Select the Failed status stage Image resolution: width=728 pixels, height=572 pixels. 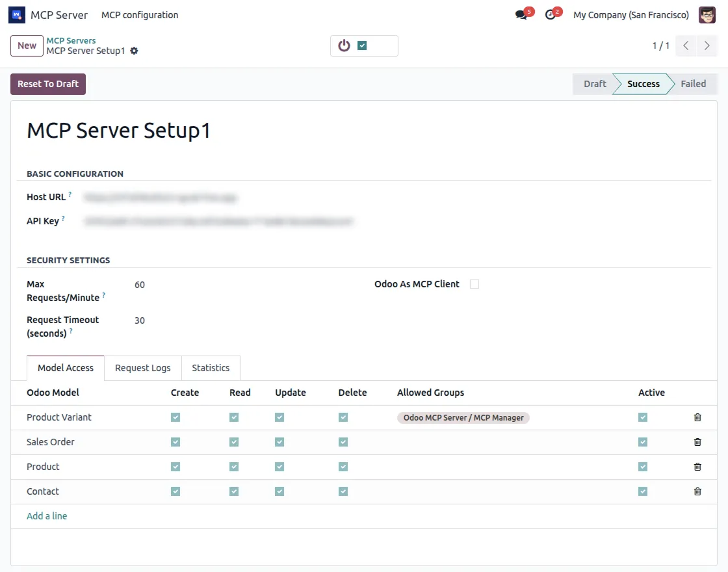tap(693, 84)
